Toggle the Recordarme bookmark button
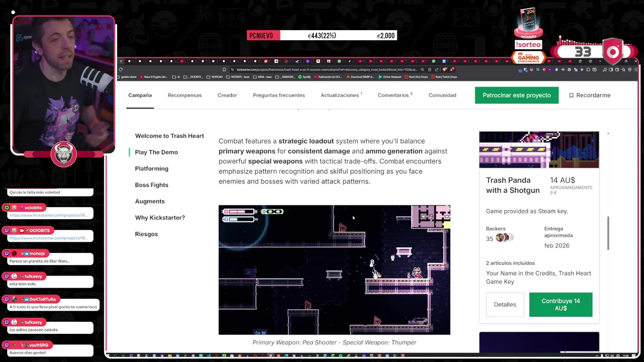644x362 pixels. point(589,95)
